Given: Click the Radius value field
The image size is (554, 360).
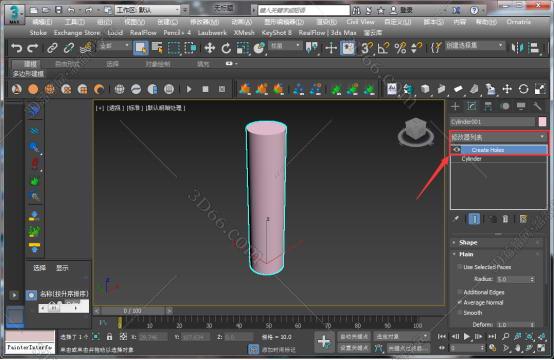Looking at the screenshot, I should pyautogui.click(x=513, y=279).
